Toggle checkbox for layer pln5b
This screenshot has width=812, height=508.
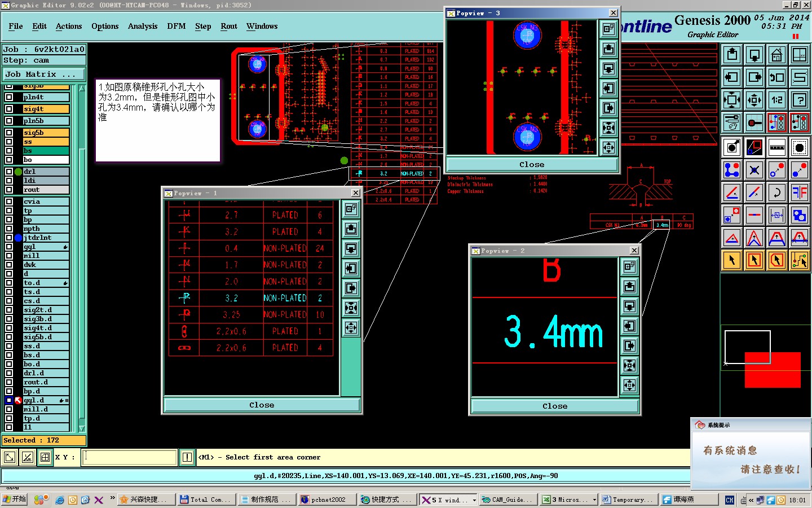click(9, 121)
